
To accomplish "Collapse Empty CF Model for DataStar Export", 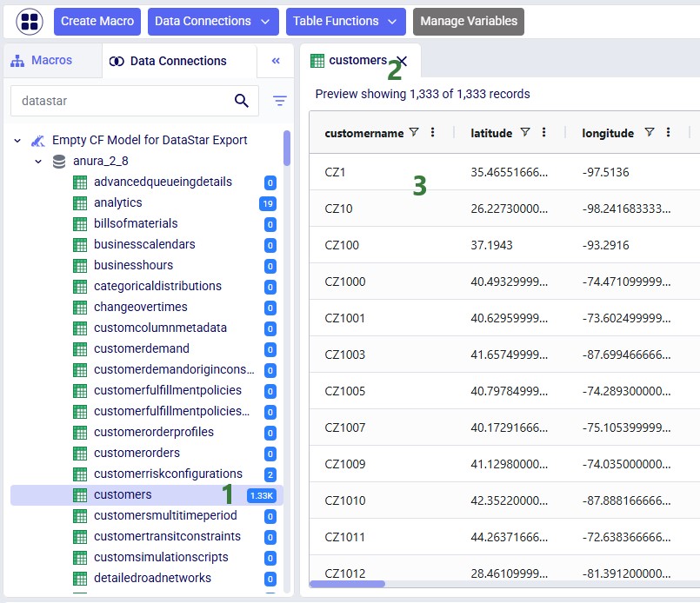I will pos(17,141).
